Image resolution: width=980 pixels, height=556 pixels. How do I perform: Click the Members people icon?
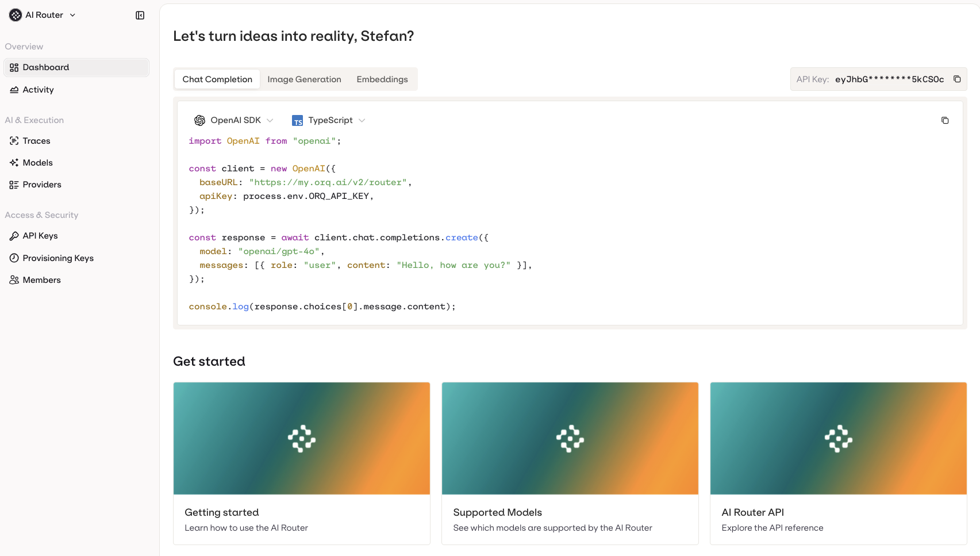click(14, 280)
